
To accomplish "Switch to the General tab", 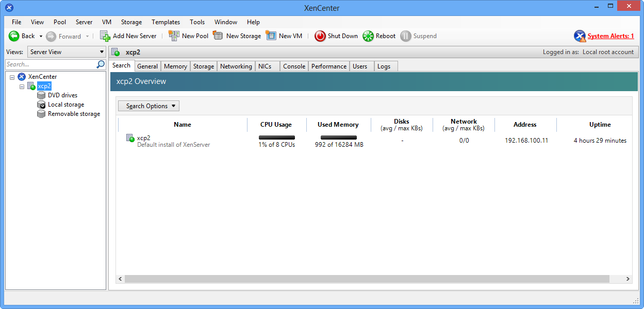I will coord(147,66).
